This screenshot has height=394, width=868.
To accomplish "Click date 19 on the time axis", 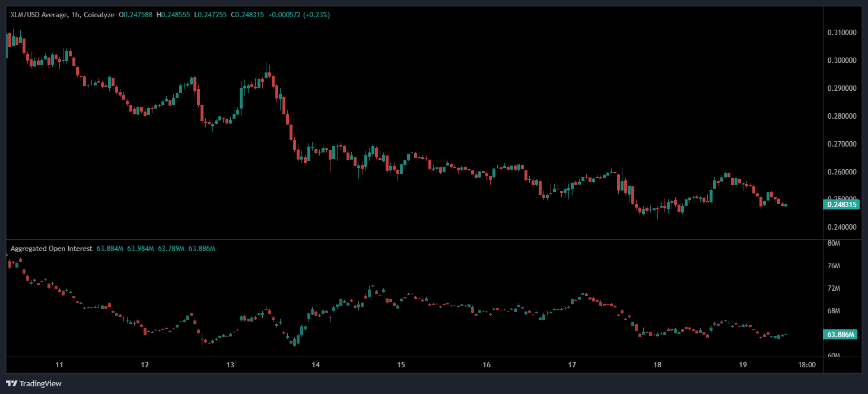I will [743, 364].
